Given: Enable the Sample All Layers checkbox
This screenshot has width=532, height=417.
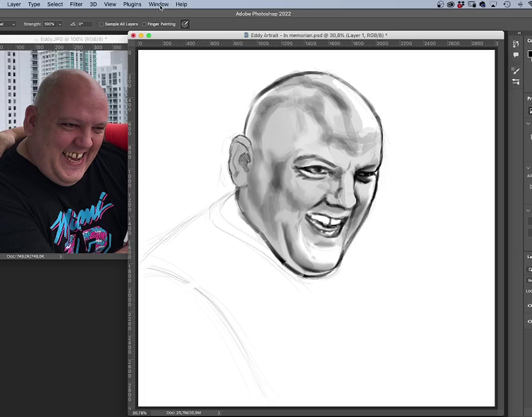Looking at the screenshot, I should coord(101,24).
